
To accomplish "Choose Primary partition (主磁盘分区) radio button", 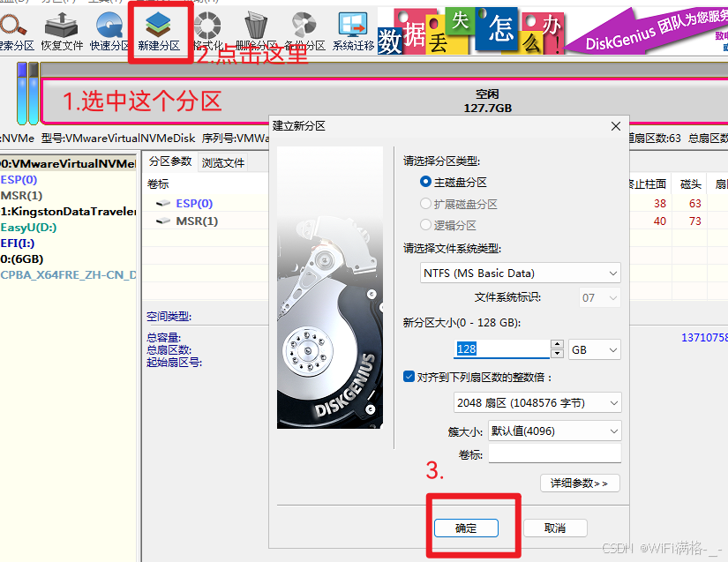I will coord(425,182).
